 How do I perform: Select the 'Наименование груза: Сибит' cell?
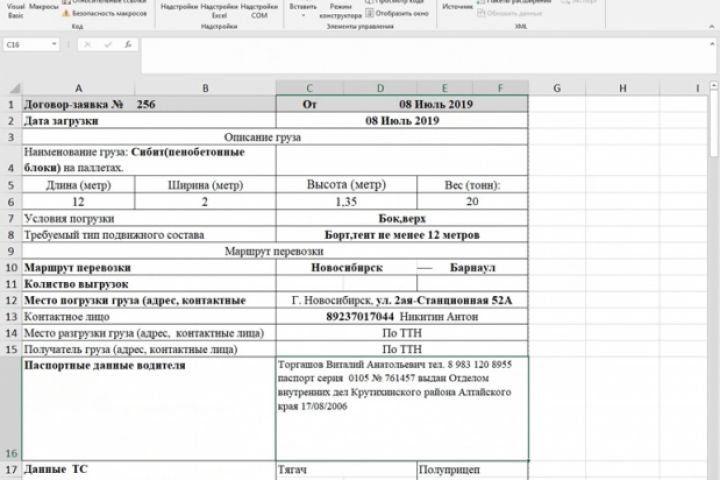149,160
